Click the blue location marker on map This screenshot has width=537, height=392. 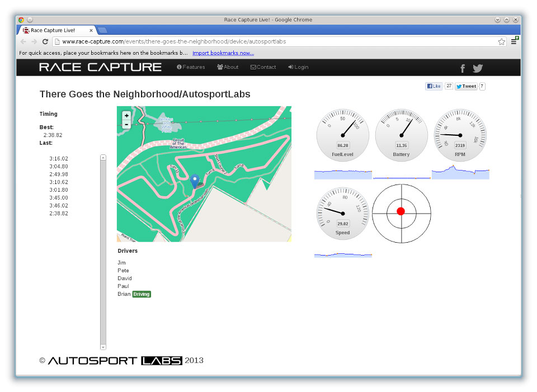[x=195, y=181]
